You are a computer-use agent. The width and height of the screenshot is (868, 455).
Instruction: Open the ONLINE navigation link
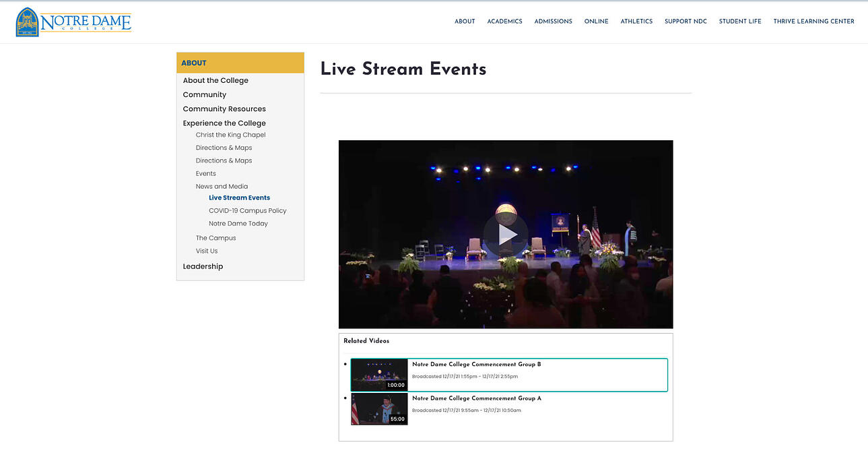[595, 21]
